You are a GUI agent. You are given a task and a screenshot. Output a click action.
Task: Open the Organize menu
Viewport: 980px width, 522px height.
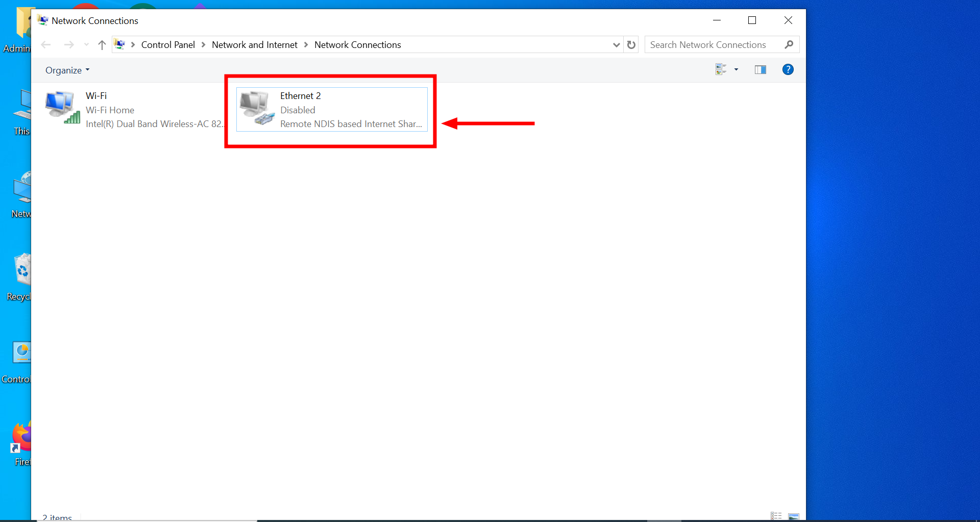tap(66, 70)
